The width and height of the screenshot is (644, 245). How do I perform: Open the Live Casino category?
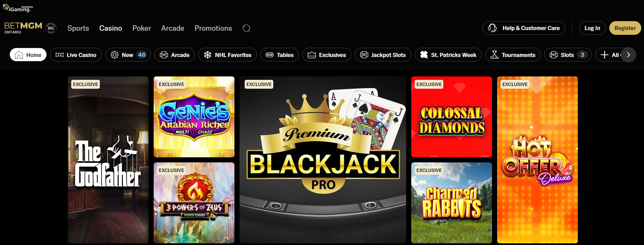tap(76, 55)
